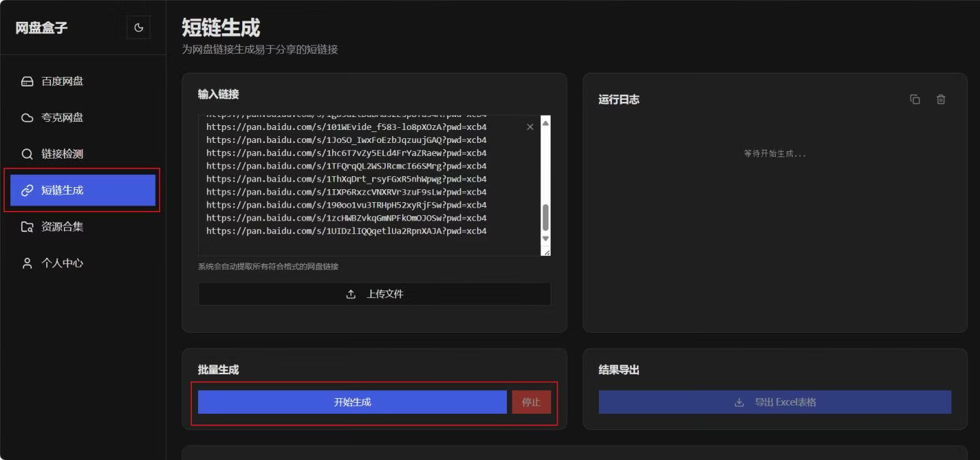Click the 运行日志 panel heading
Viewport: 980px width, 460px height.
click(x=619, y=99)
